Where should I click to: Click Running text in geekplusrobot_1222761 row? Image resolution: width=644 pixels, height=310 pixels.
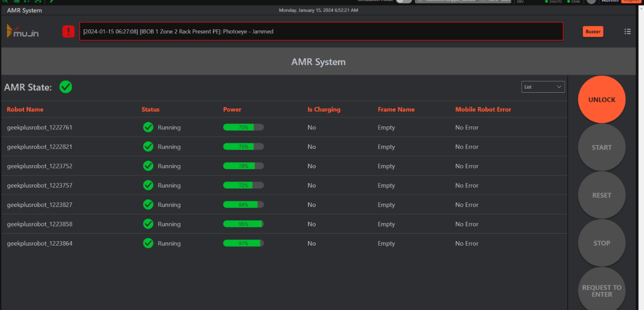[169, 127]
